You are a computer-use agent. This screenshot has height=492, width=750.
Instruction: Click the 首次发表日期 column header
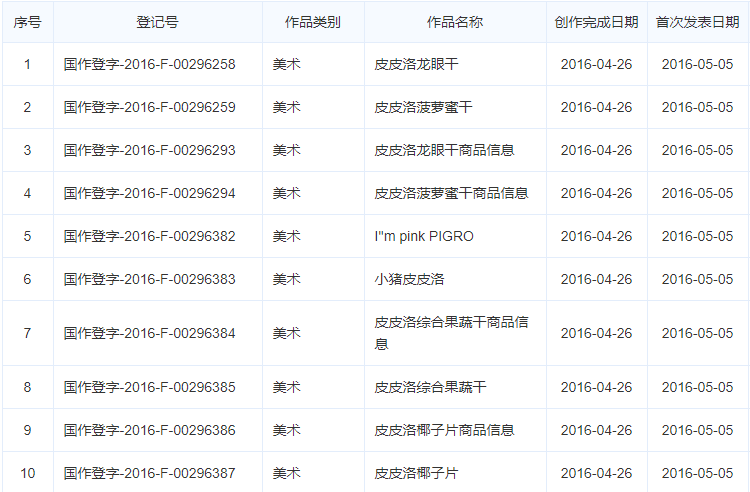(x=697, y=22)
